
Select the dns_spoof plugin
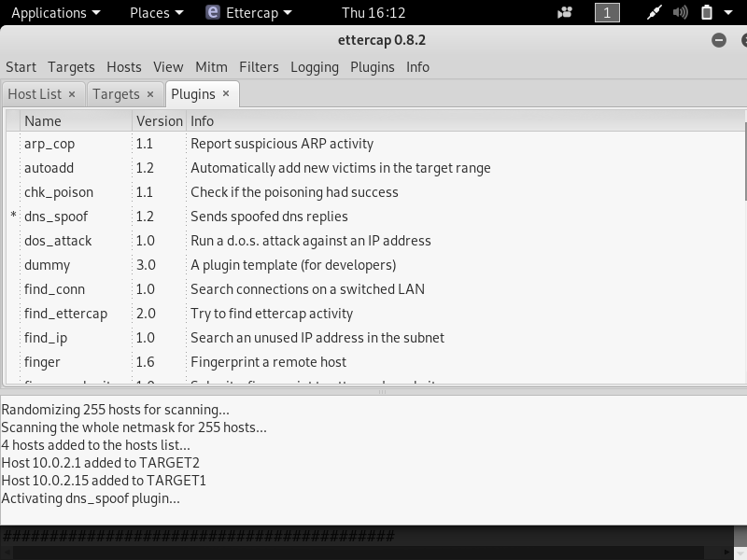click(56, 217)
